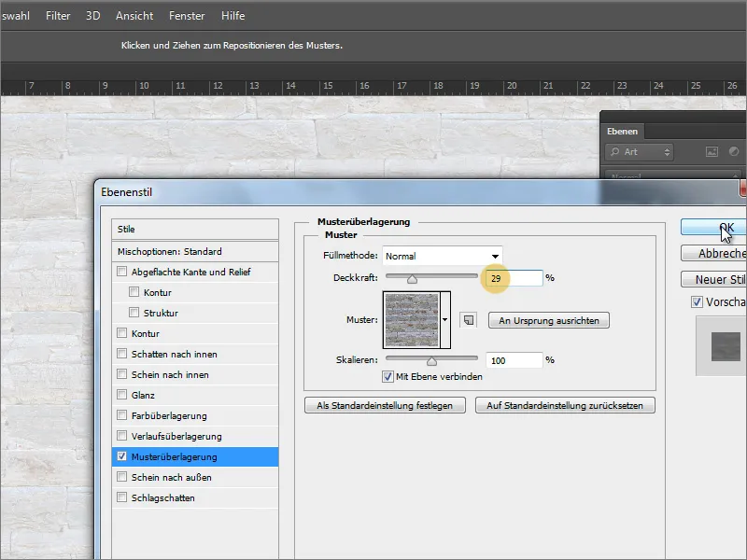Click the Neuer Stil button
747x560 pixels.
click(713, 279)
